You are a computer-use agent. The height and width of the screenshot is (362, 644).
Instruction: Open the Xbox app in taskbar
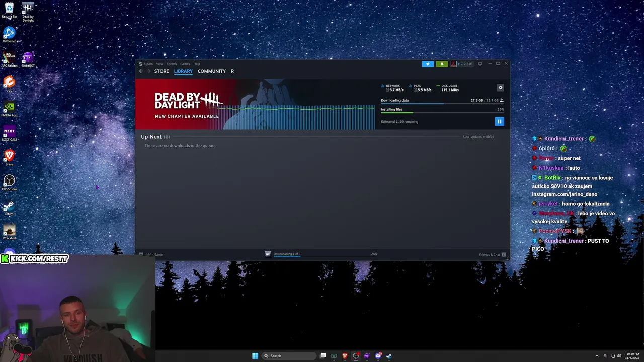point(334,356)
